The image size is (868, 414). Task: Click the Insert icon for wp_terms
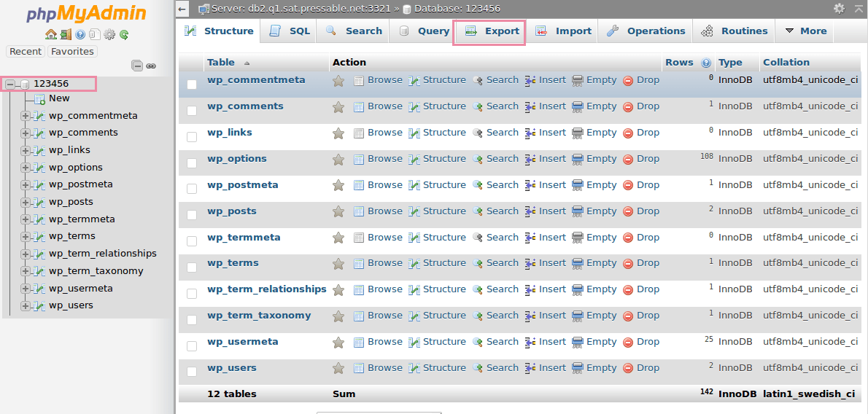click(530, 264)
